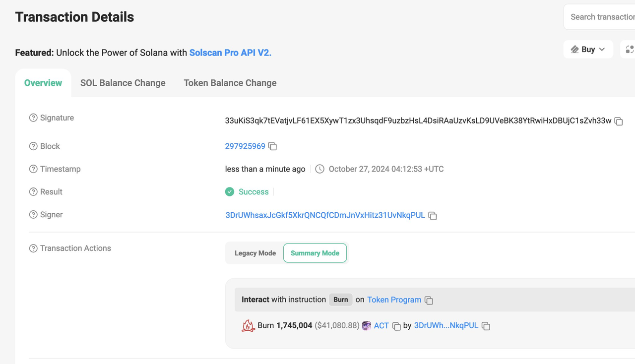
Task: Open the Buy dropdown menu
Action: point(588,50)
